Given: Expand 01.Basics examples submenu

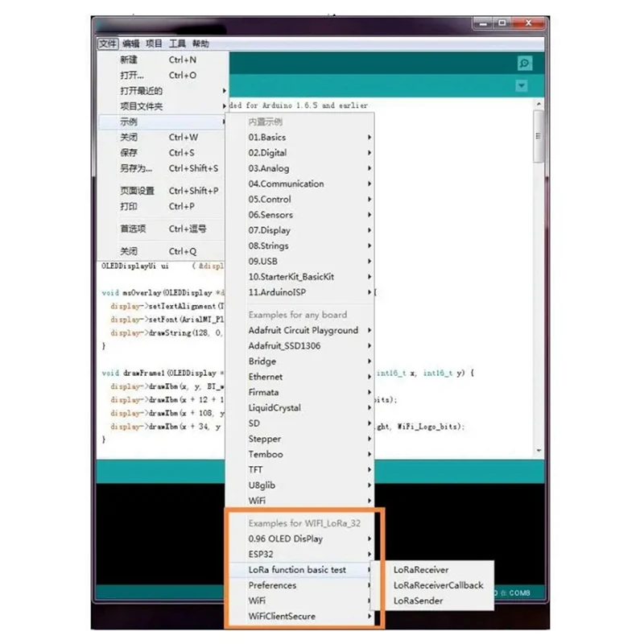Looking at the screenshot, I should click(x=300, y=137).
